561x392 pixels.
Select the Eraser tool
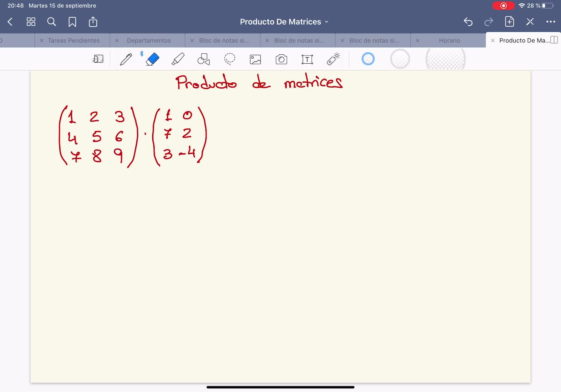(x=153, y=59)
